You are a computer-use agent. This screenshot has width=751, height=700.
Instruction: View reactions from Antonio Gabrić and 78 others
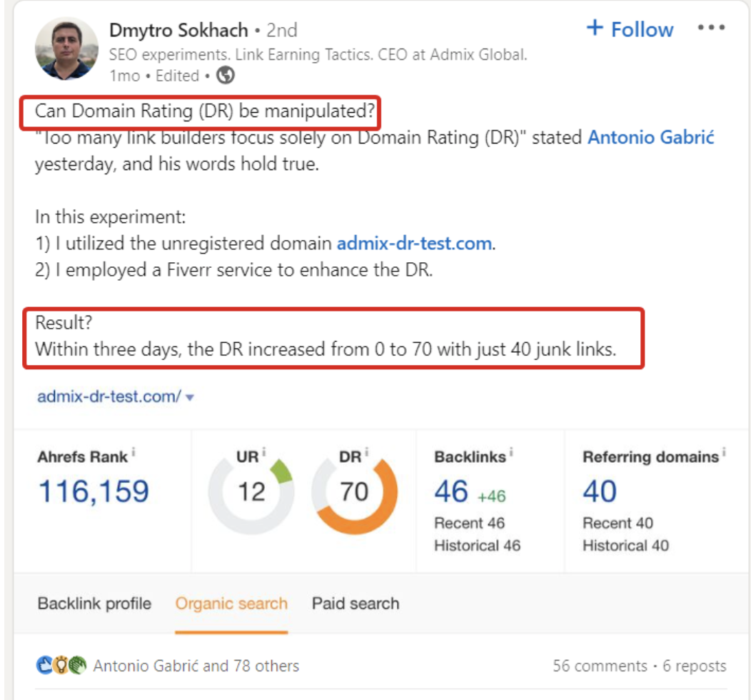(196, 666)
